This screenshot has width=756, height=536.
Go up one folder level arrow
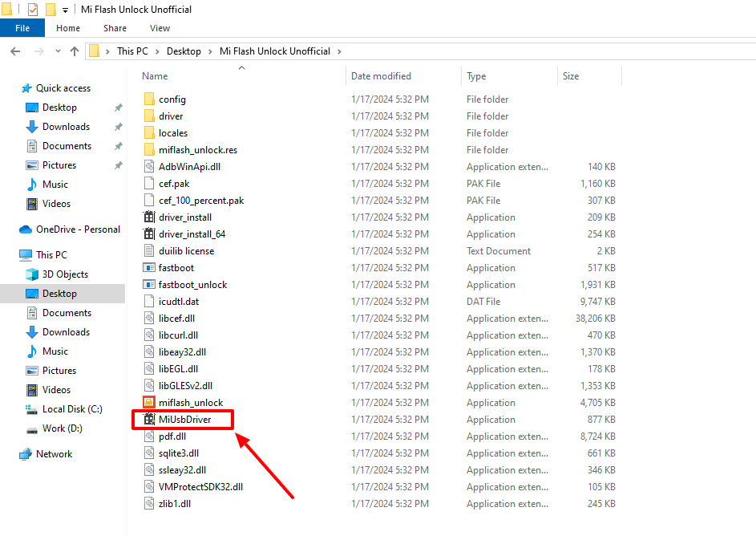click(75, 51)
